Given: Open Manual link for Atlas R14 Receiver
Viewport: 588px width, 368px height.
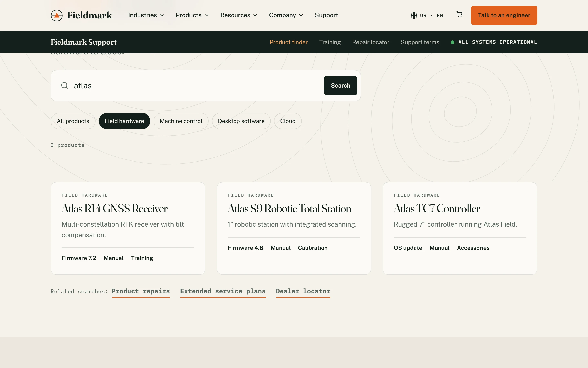Looking at the screenshot, I should 114,258.
